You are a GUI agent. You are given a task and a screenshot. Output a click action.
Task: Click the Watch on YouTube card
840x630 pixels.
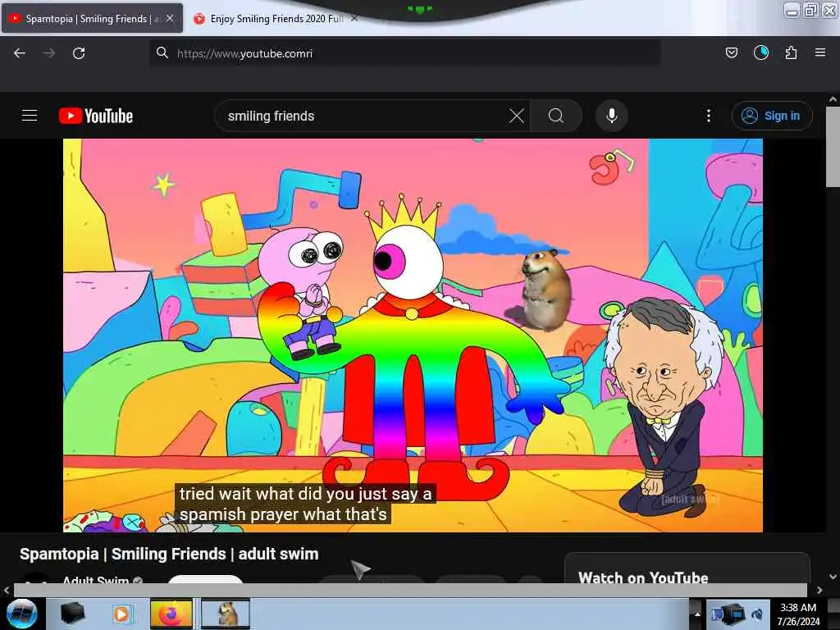click(687, 569)
